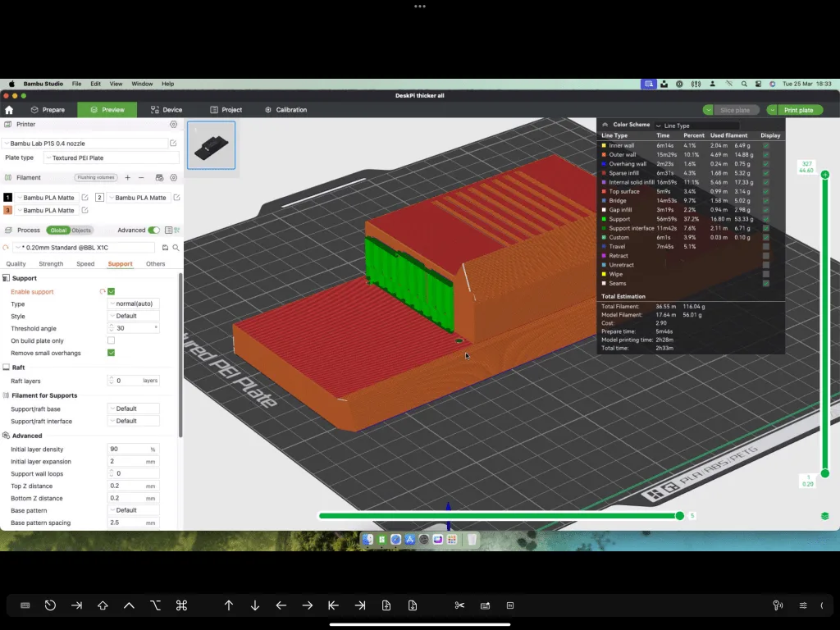Reset Enable support to default value

(x=103, y=291)
